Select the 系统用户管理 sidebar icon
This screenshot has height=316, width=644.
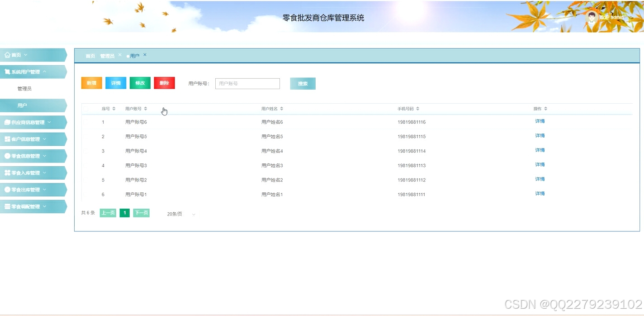[x=6, y=71]
